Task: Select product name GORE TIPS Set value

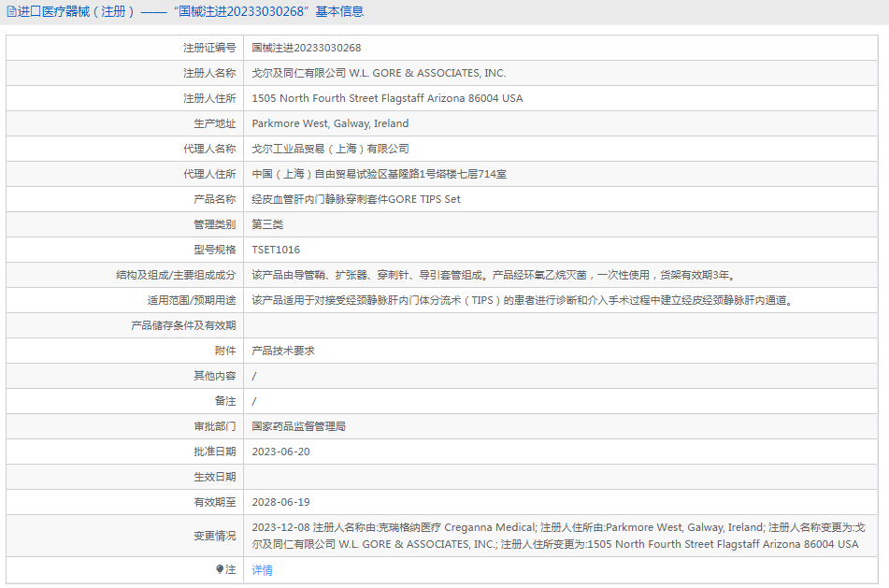Action: pos(356,199)
